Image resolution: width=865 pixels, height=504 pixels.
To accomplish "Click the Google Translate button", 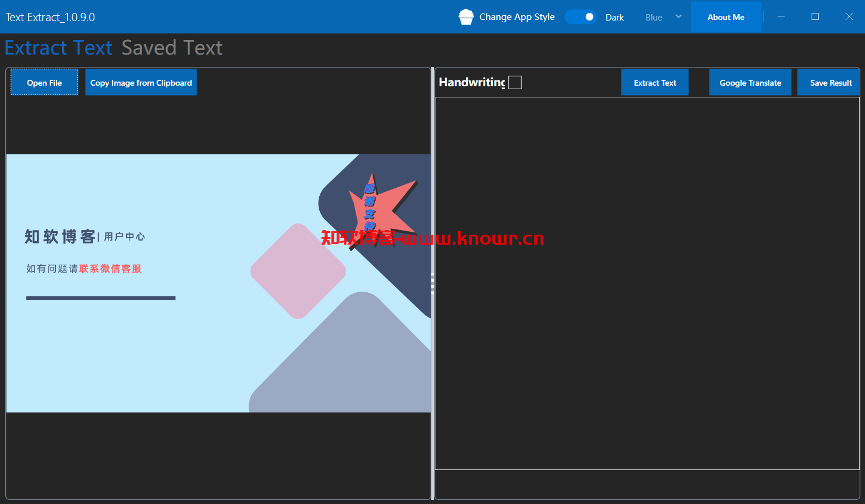I will pyautogui.click(x=750, y=83).
